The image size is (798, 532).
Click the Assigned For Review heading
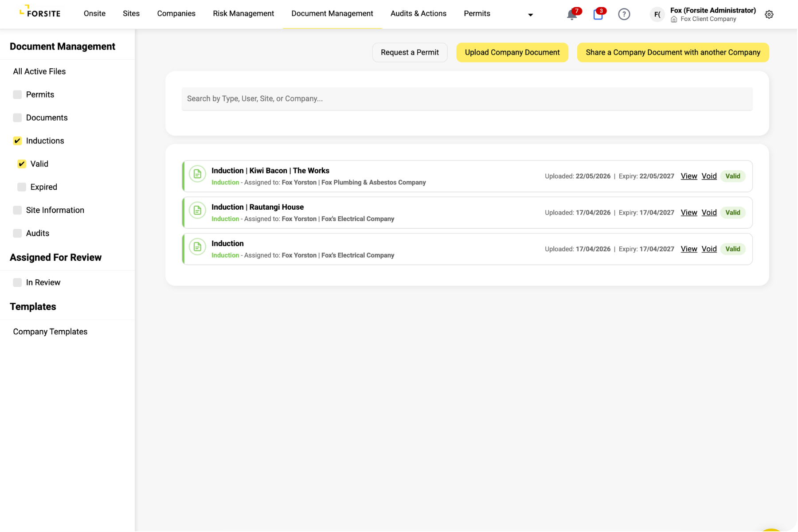[x=55, y=258]
